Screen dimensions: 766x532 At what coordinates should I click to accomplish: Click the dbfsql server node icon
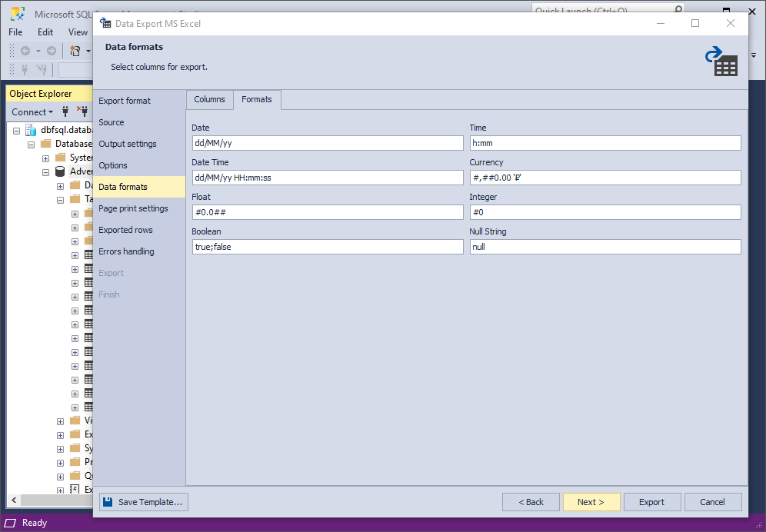click(31, 130)
